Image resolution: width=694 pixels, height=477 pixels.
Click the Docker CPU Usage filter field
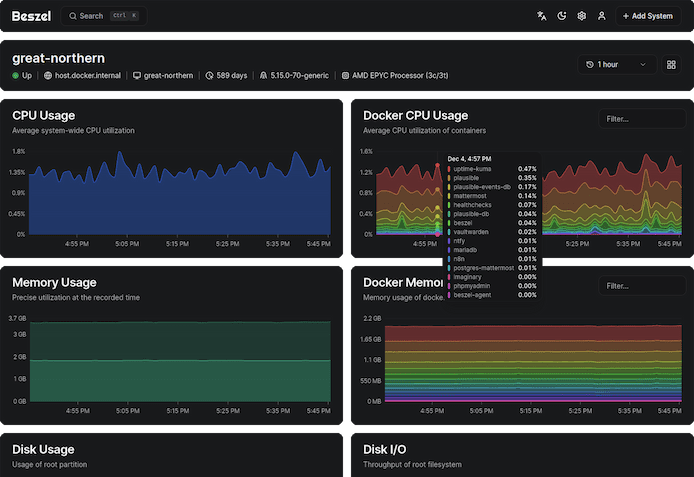pyautogui.click(x=640, y=119)
